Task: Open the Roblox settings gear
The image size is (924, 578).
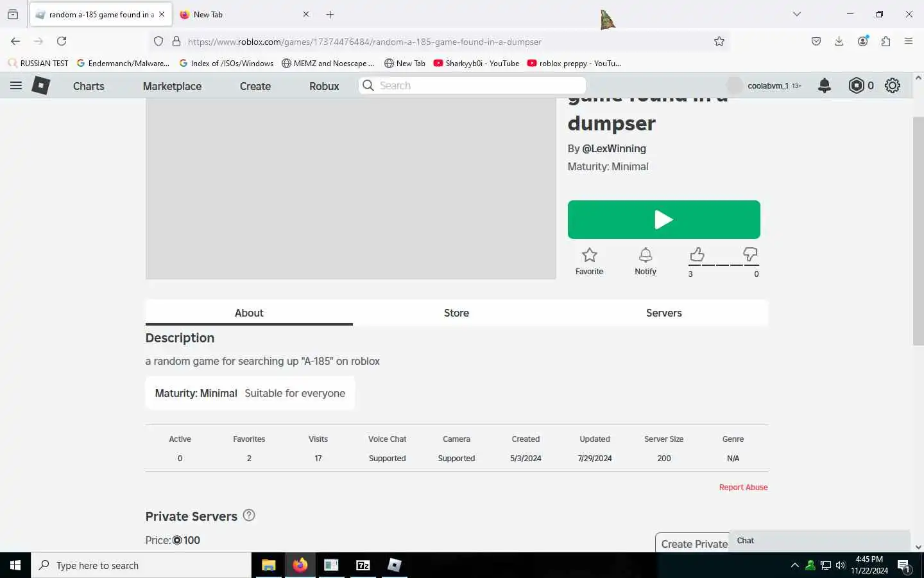Action: (x=893, y=85)
